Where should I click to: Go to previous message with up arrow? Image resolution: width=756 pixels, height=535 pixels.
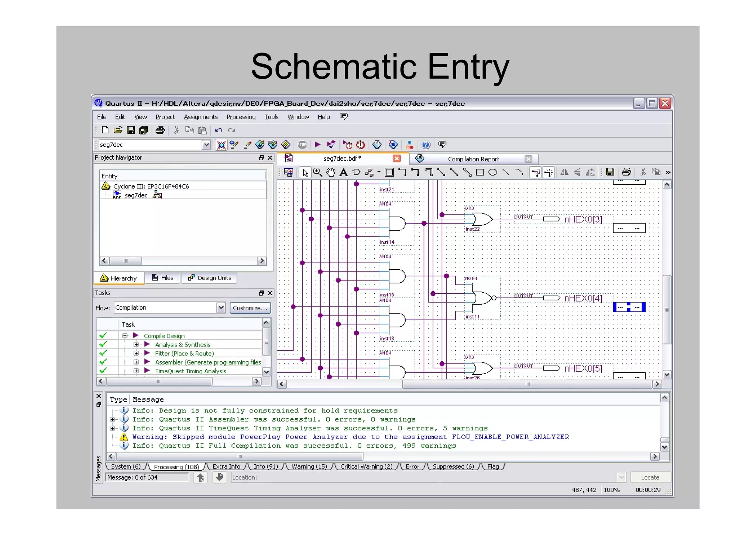pyautogui.click(x=200, y=478)
